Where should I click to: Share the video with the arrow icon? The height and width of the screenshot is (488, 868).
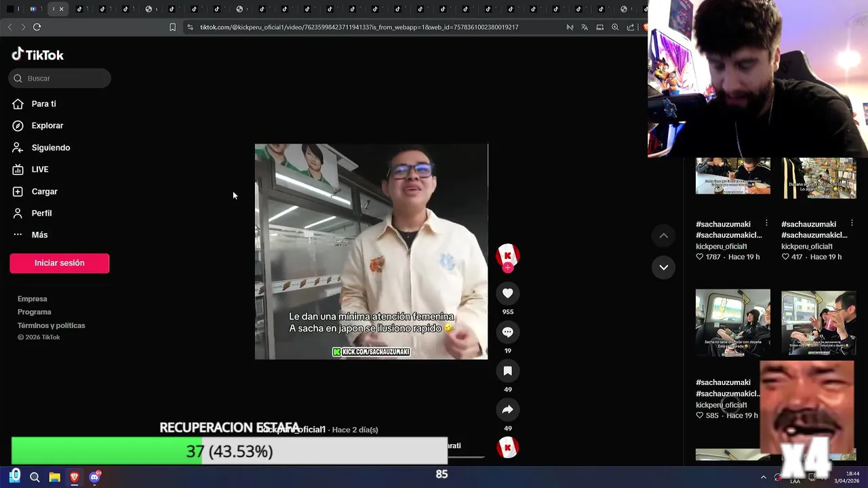pos(507,409)
